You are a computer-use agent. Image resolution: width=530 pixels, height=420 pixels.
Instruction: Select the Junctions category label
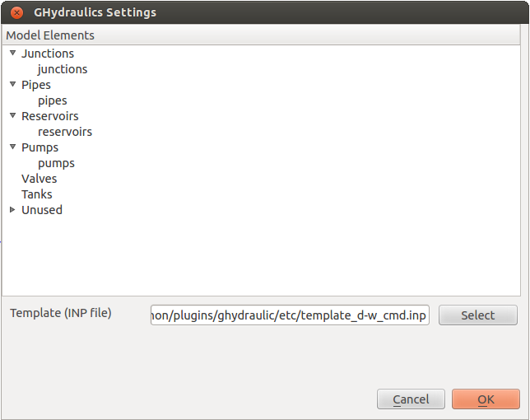(48, 54)
